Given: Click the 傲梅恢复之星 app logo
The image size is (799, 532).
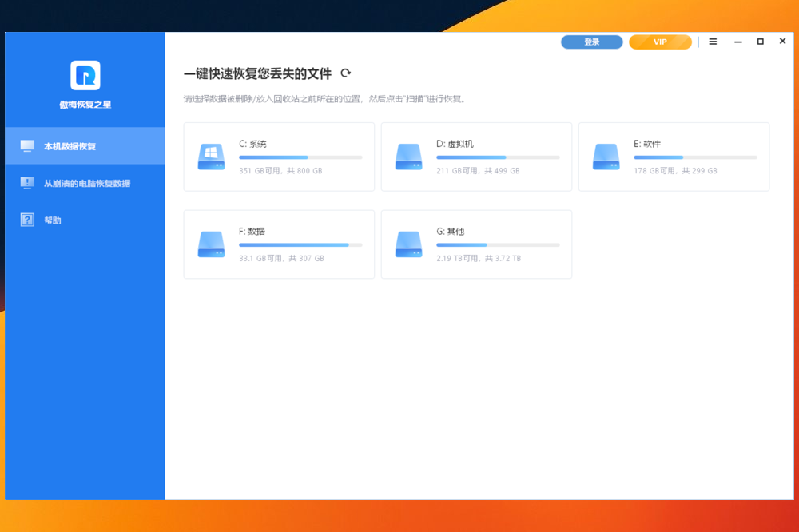Looking at the screenshot, I should click(85, 75).
